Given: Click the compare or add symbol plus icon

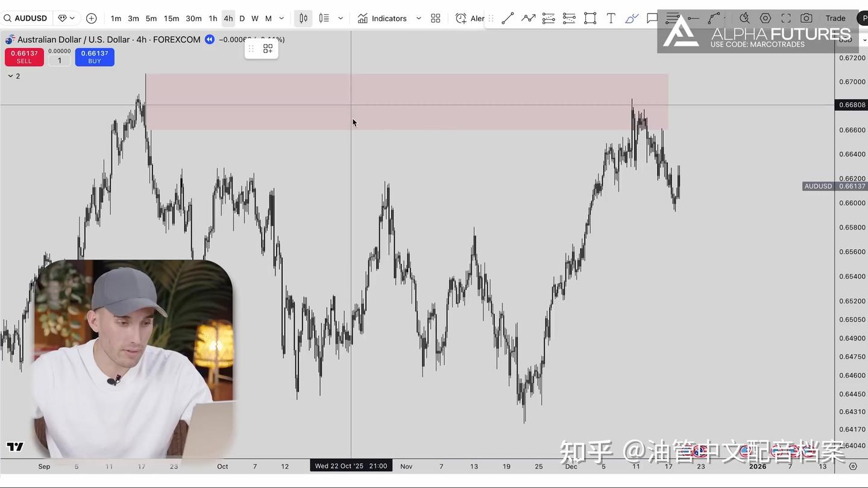Looking at the screenshot, I should coord(91,18).
